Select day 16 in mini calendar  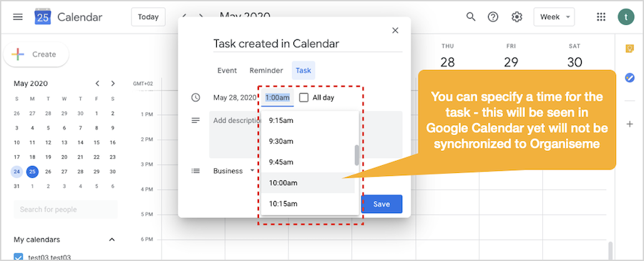(112, 143)
